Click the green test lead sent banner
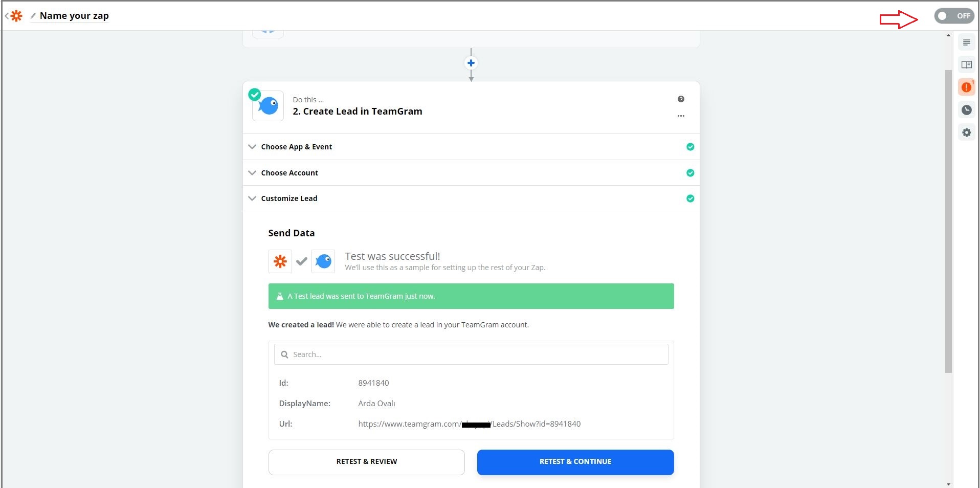 tap(471, 296)
